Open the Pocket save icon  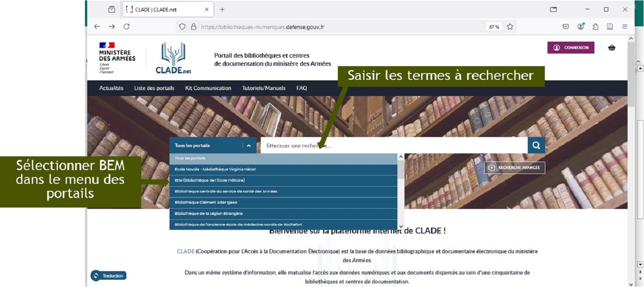(x=566, y=27)
